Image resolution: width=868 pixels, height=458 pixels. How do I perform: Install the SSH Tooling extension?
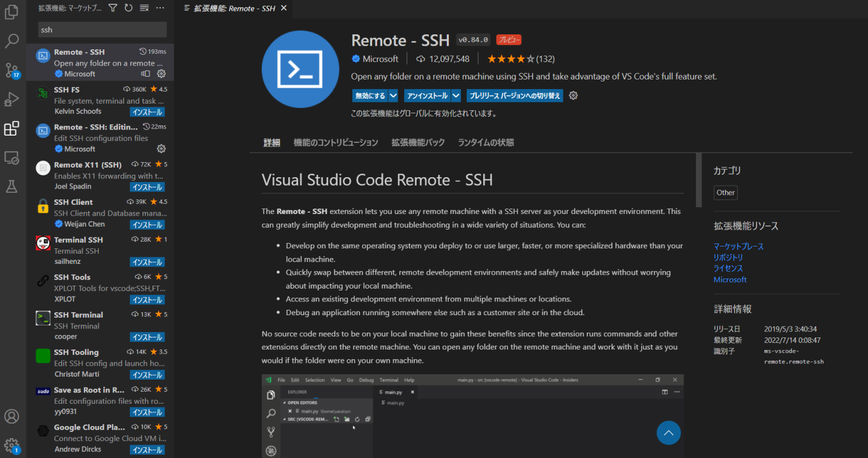coord(148,375)
